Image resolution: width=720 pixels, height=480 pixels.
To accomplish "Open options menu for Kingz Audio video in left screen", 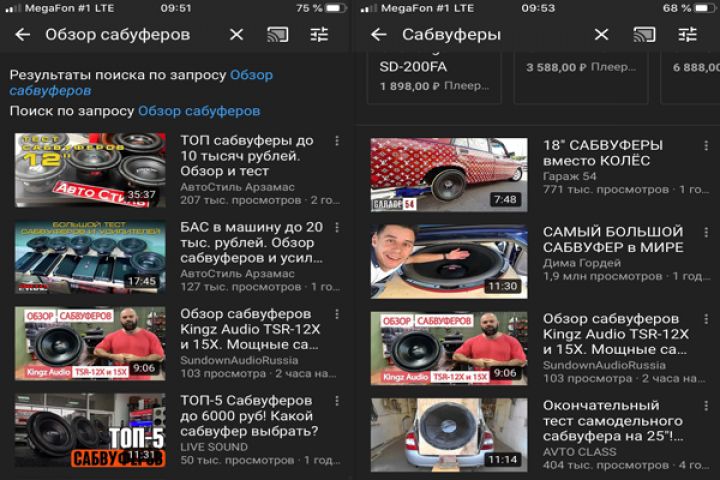I will pos(338,314).
